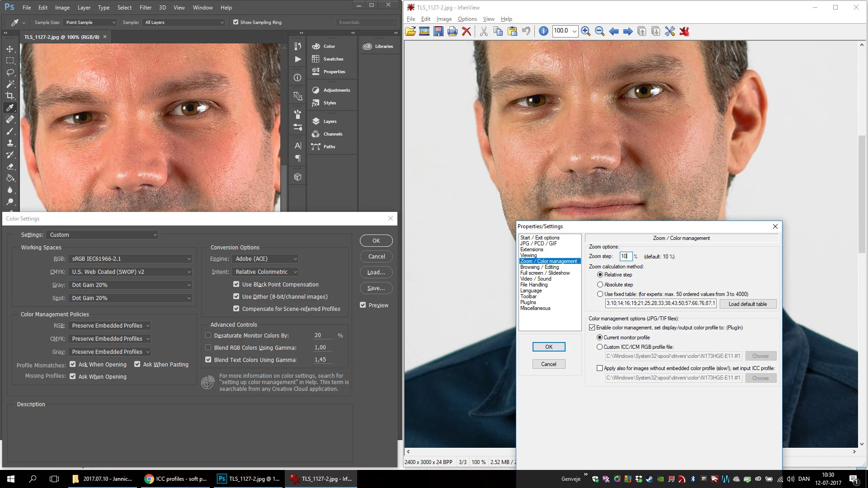Select Custom ICC/ICM RGB profile file radio
This screenshot has width=868, height=488.
click(600, 347)
